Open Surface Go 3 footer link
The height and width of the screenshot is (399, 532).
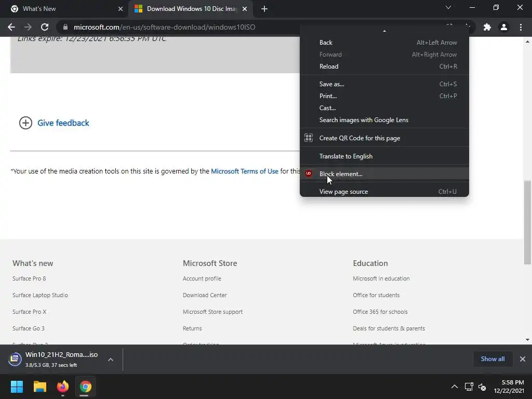tap(29, 328)
